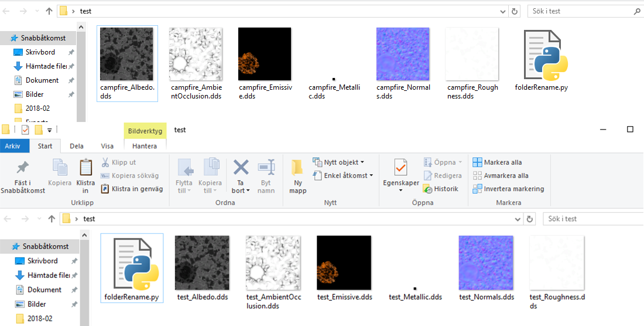Viewport: 644px width, 326px height.
Task: Click the 'Fäst i Snabbåtkomst' pin icon
Action: (x=23, y=168)
